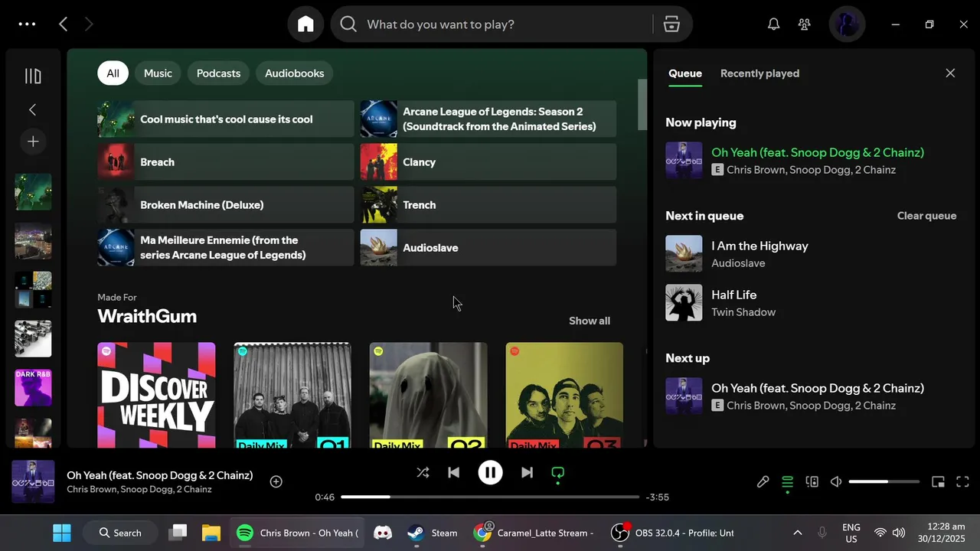
Task: Open the miniplayer icon
Action: tap(938, 481)
